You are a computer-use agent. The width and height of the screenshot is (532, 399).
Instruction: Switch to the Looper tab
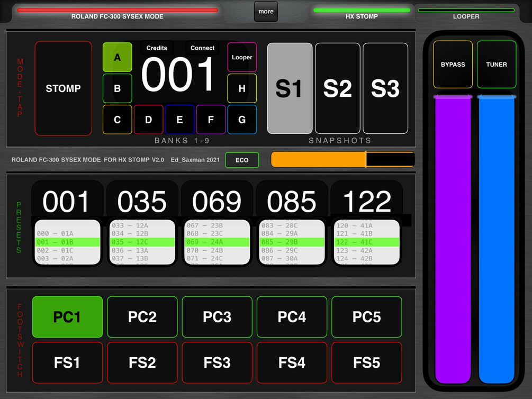[x=466, y=13]
